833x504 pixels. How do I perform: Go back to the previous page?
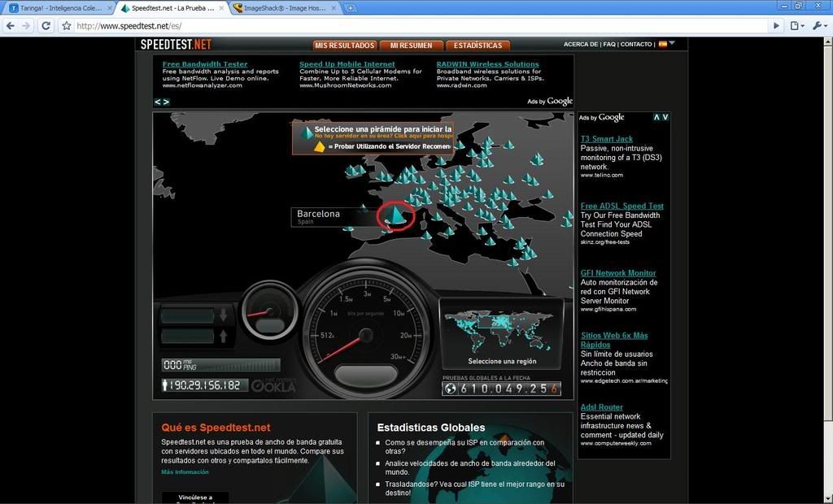click(x=11, y=25)
